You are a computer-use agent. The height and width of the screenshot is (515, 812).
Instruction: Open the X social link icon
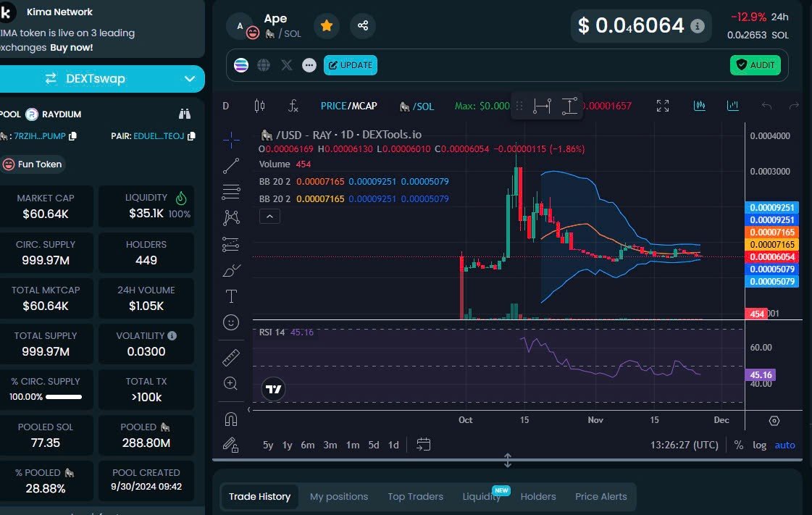(286, 65)
